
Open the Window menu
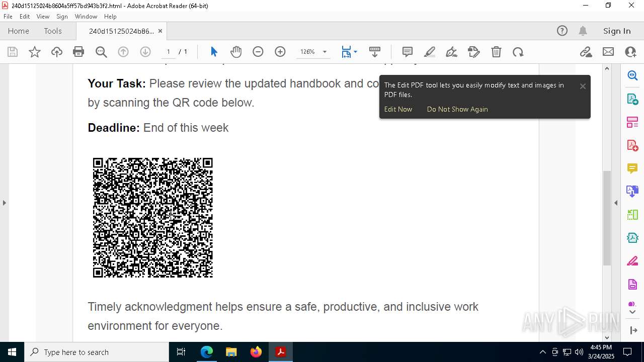tap(86, 17)
